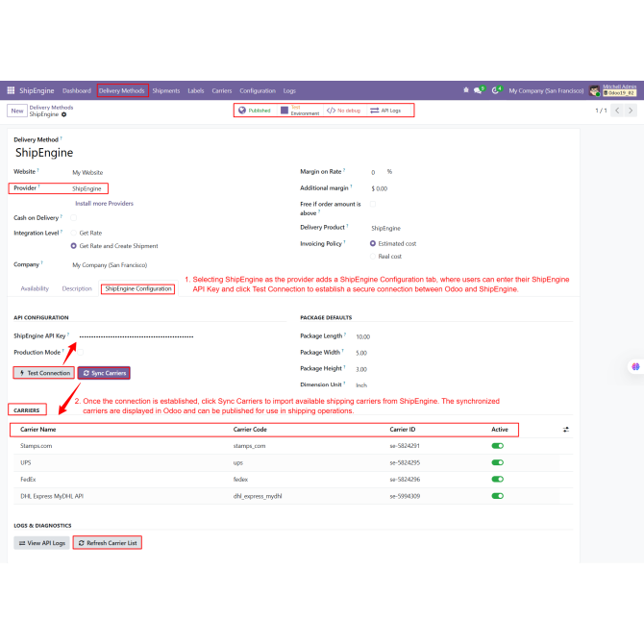The image size is (644, 644).
Task: Tick Free if order amount is above
Action: (x=373, y=204)
